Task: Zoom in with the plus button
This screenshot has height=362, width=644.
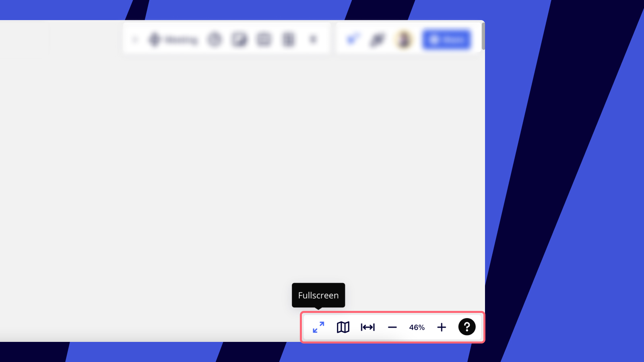Action: pos(442,327)
